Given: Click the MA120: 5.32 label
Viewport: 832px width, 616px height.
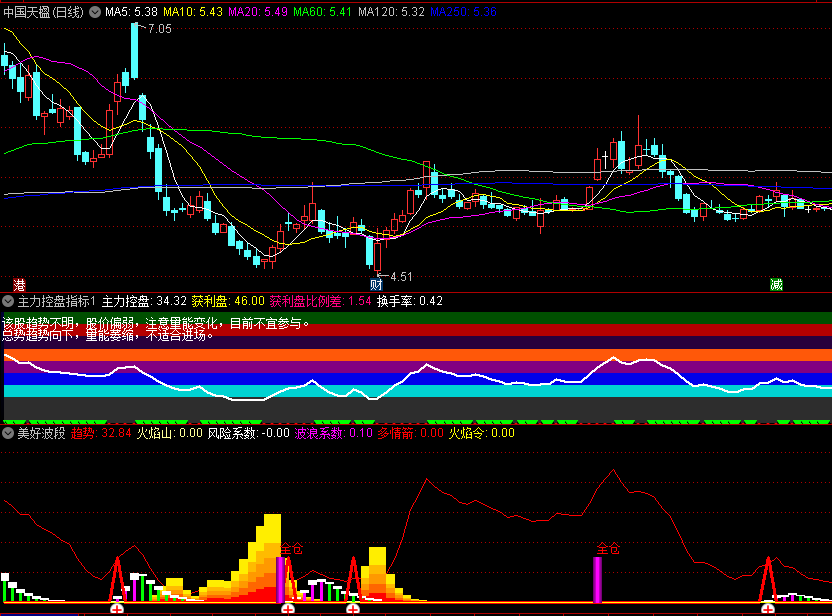Looking at the screenshot, I should (x=391, y=12).
